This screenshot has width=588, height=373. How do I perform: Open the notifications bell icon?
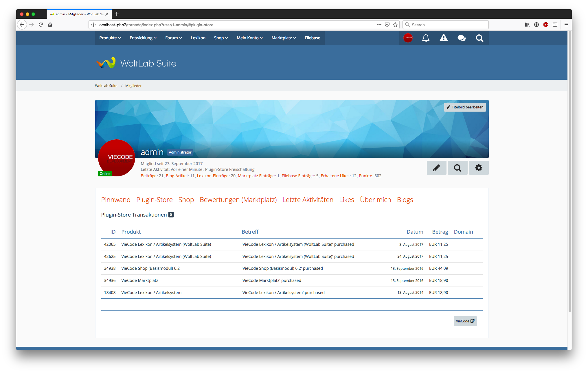(426, 38)
